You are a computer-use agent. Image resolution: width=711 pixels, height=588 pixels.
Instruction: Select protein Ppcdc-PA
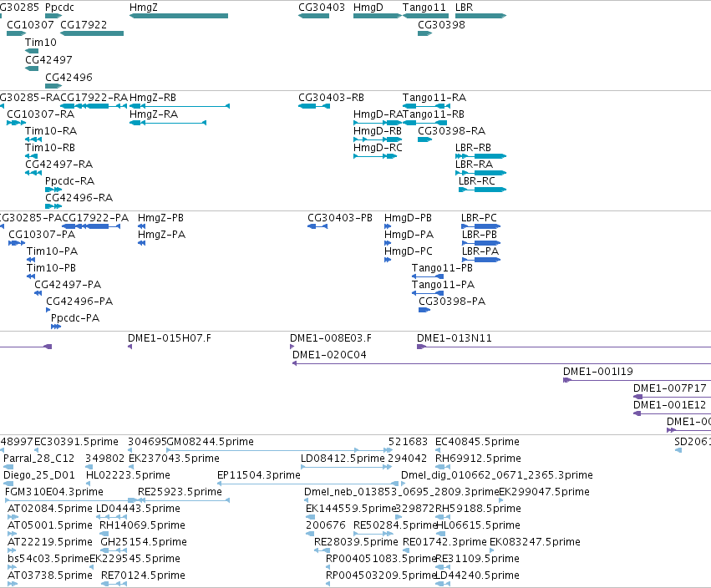click(x=56, y=327)
